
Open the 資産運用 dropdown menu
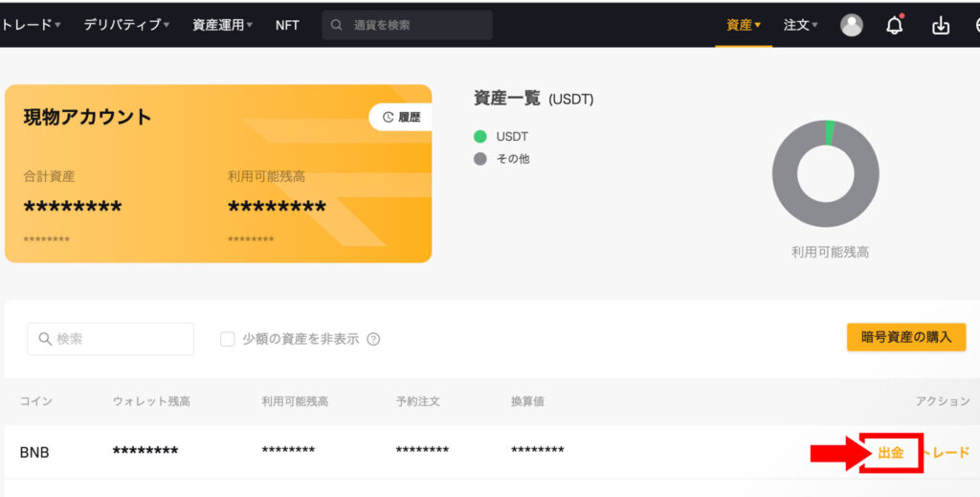[x=222, y=25]
